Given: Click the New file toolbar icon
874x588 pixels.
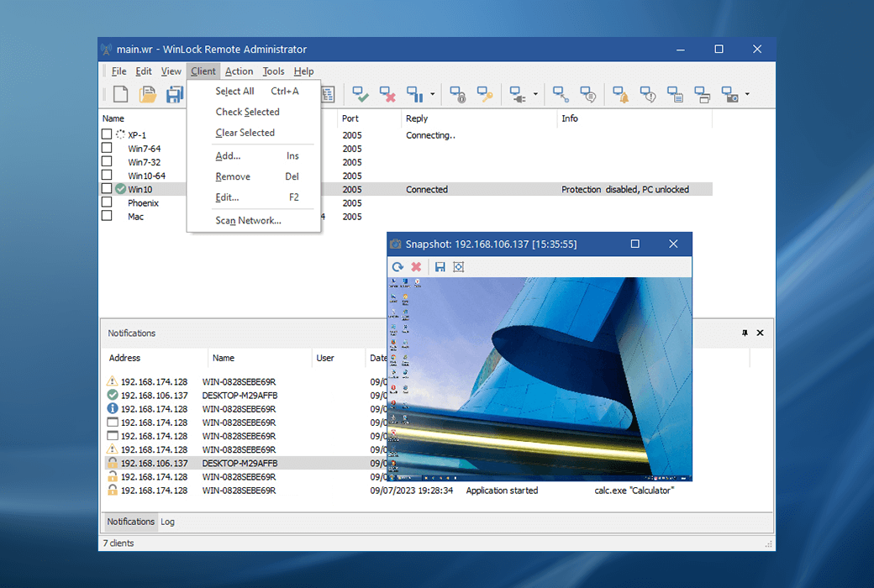Looking at the screenshot, I should [120, 94].
